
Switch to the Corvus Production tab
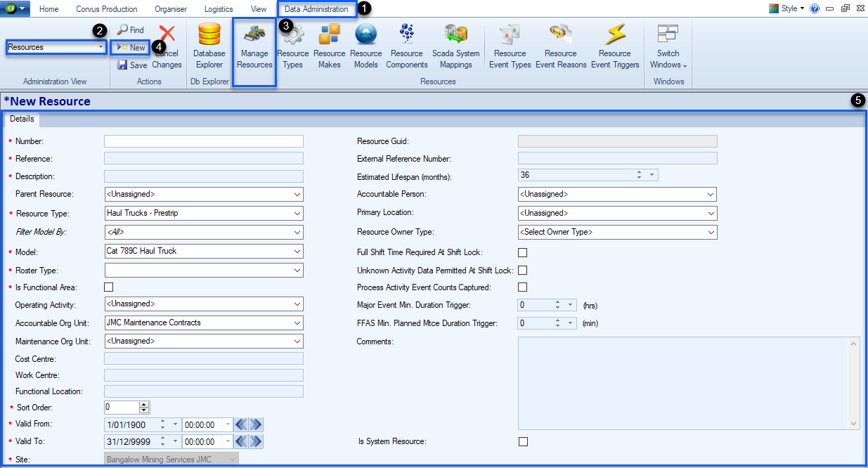tap(107, 9)
